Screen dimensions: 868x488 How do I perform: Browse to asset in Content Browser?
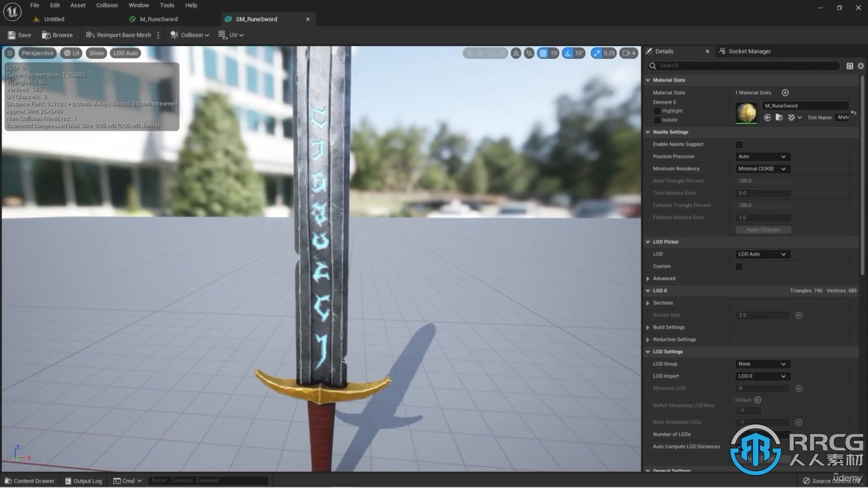58,35
